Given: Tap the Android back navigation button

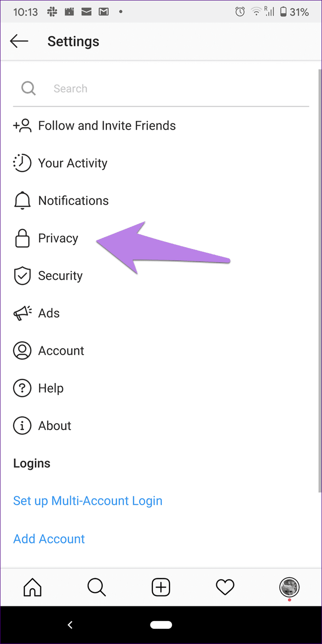Looking at the screenshot, I should click(70, 625).
